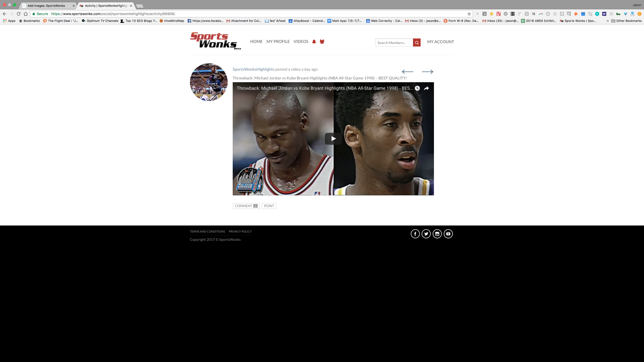Click the teal 'm' extension icon
Viewport: 644px width, 362px height.
click(597, 14)
